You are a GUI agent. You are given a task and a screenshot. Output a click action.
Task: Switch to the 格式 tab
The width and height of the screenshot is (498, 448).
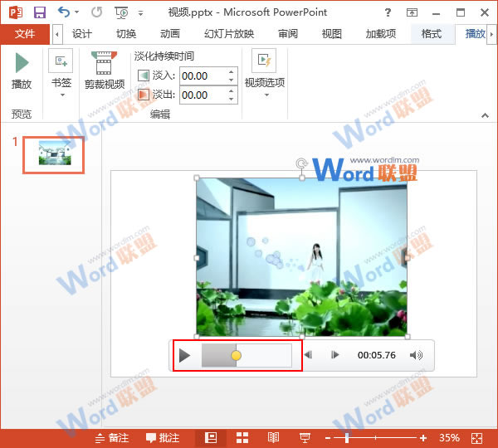point(432,34)
